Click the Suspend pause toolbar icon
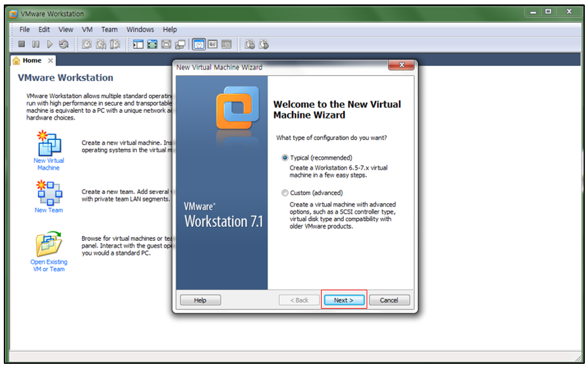 coord(36,44)
